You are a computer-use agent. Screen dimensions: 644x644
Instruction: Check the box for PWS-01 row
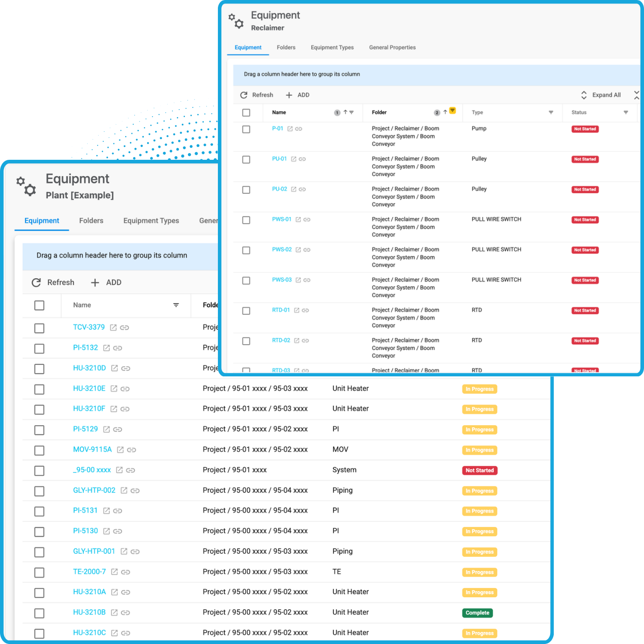pyautogui.click(x=246, y=220)
